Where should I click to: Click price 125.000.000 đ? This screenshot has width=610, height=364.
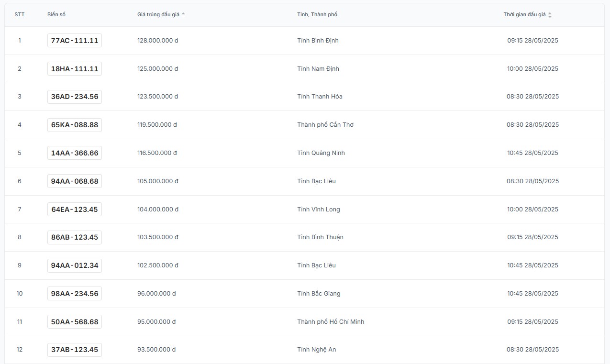pyautogui.click(x=158, y=69)
